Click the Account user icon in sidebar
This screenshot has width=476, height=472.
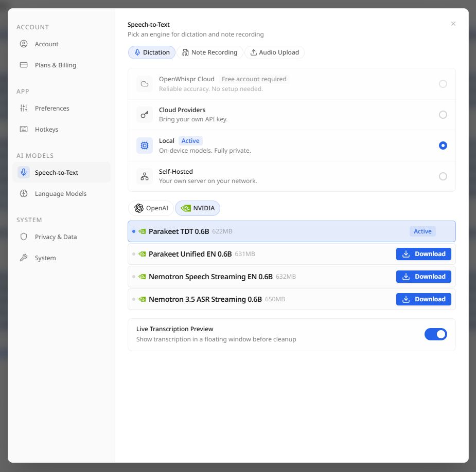[24, 44]
